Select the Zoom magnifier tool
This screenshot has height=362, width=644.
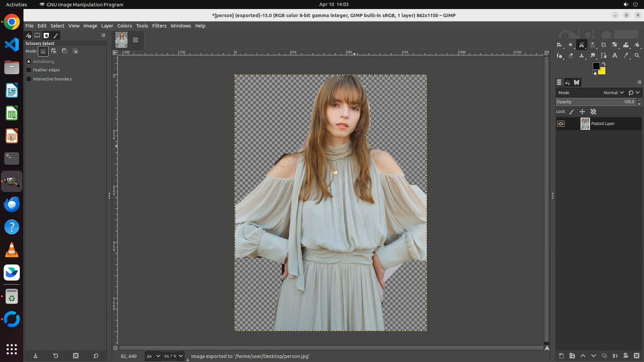[637, 56]
